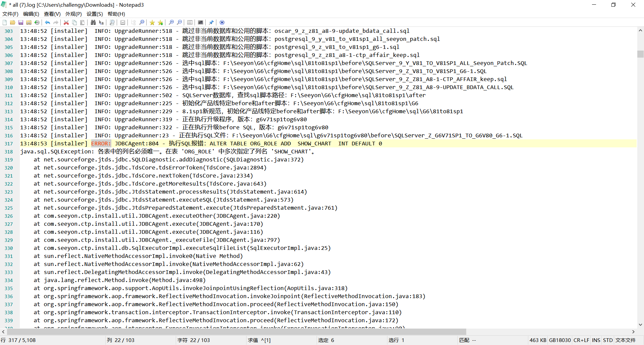Open a file with the folder icon
Image resolution: width=644 pixels, height=345 pixels.
(12, 22)
